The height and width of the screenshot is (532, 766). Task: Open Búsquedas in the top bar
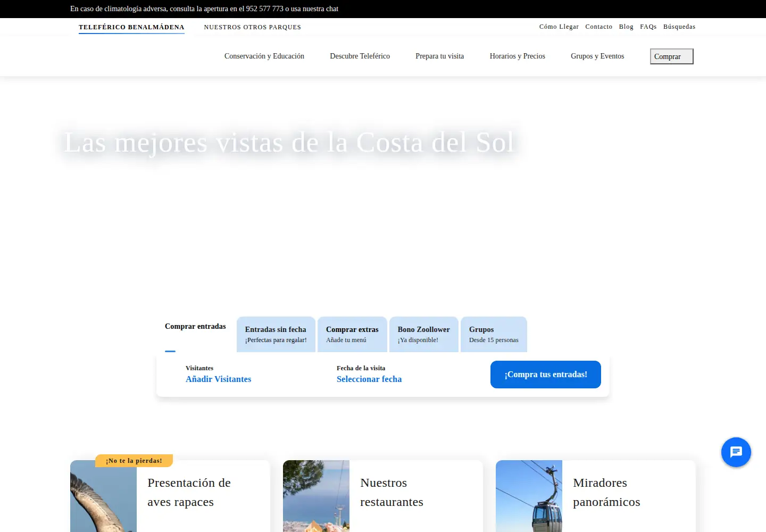pos(679,27)
